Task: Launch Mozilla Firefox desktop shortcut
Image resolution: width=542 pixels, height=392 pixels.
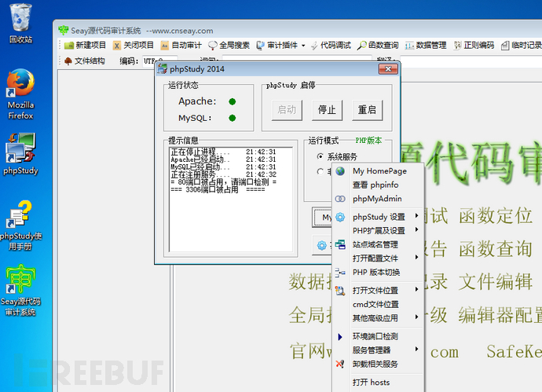Action: tap(20, 94)
